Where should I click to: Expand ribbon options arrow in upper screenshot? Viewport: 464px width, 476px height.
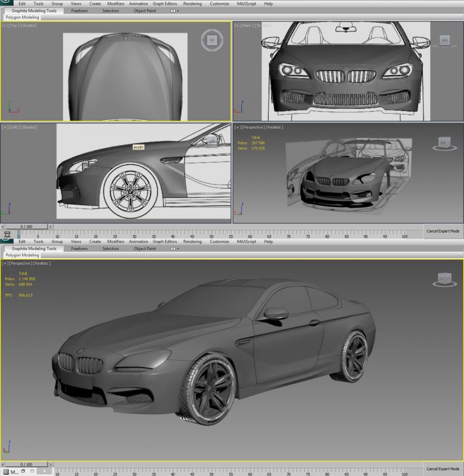[177, 11]
